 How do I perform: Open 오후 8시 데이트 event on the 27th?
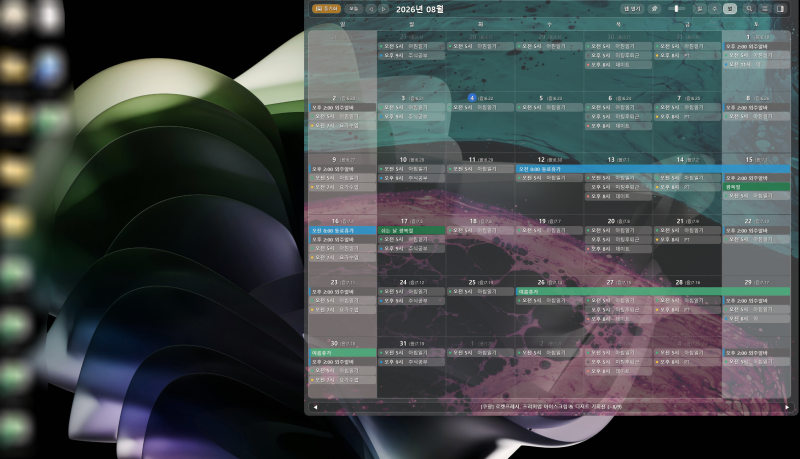(618, 319)
